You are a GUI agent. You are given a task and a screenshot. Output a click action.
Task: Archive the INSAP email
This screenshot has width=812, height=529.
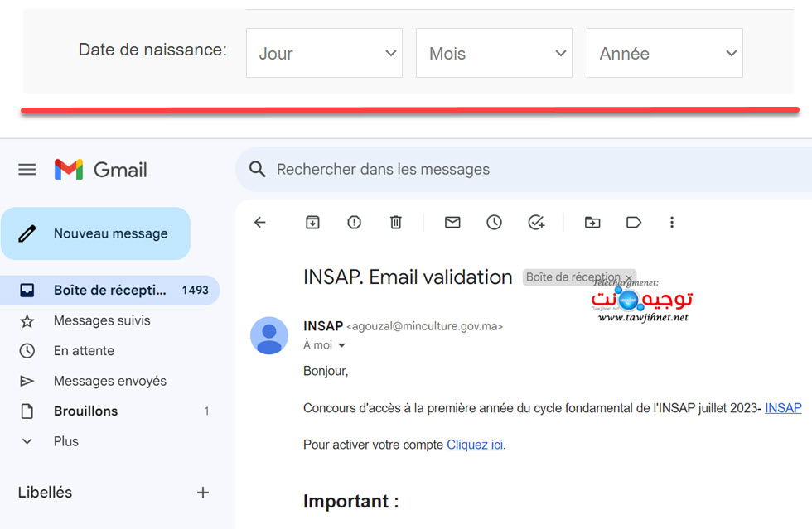point(312,222)
